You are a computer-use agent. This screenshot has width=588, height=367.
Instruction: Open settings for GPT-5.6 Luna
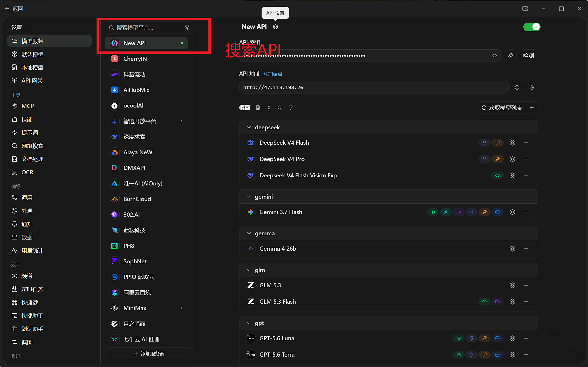(x=512, y=338)
